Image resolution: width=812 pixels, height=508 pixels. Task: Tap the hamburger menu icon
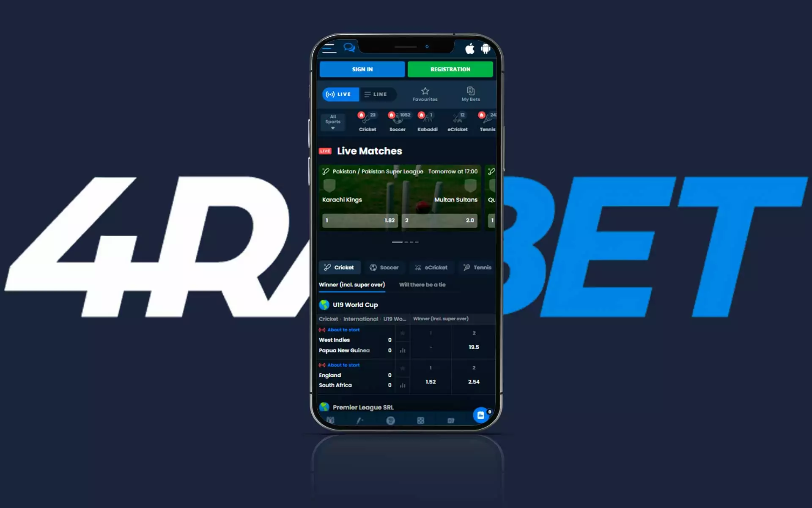coord(329,49)
